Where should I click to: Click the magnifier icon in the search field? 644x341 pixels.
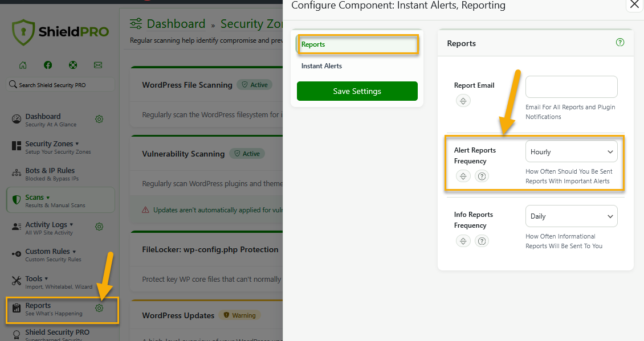pyautogui.click(x=13, y=84)
